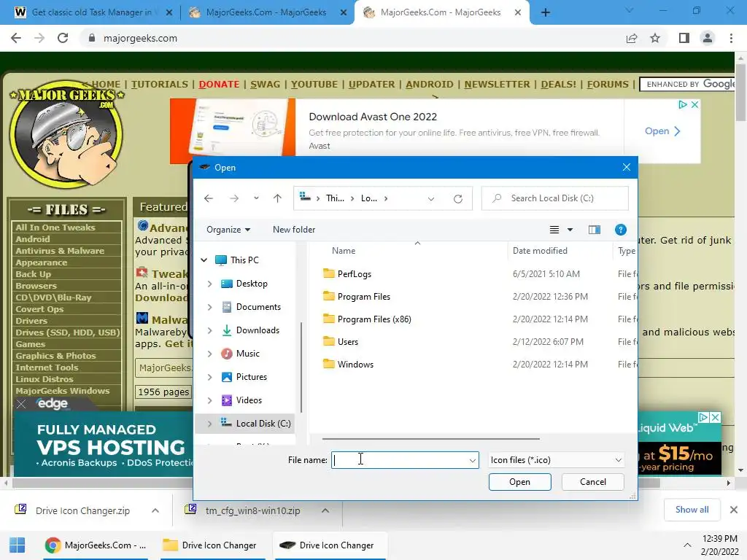Change the file view layout icon
This screenshot has height=560, width=747.
click(x=554, y=230)
